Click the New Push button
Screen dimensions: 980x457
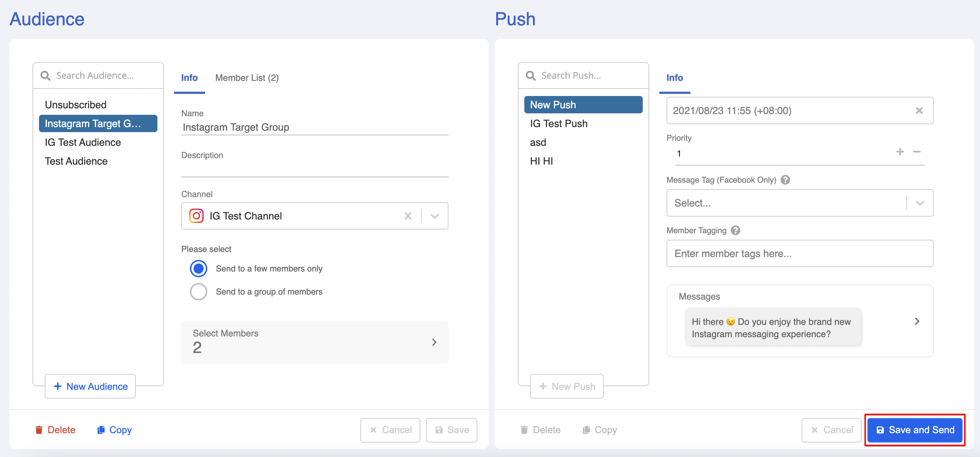[x=567, y=386]
